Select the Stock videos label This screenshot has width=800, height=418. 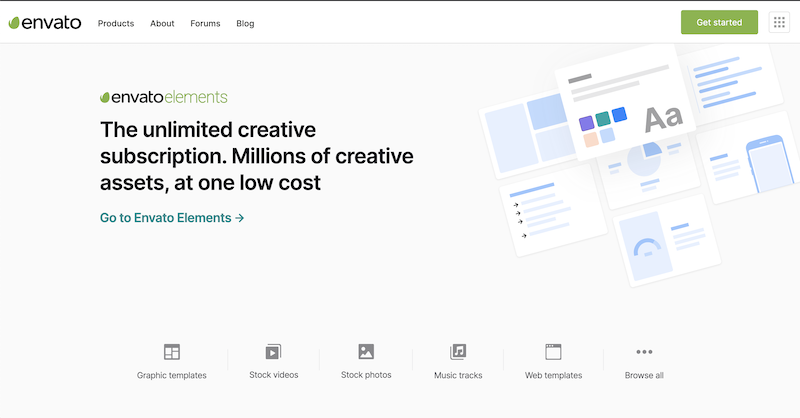click(x=273, y=375)
